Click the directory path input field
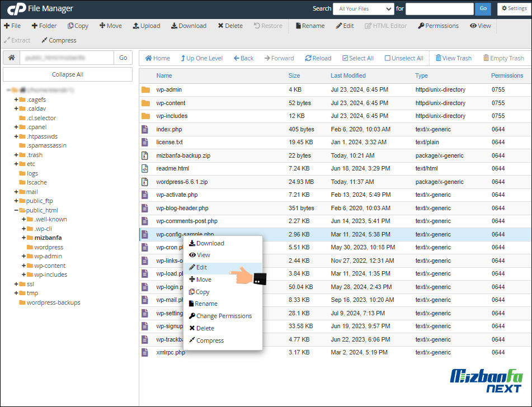Image resolution: width=532 pixels, height=407 pixels. [67, 58]
